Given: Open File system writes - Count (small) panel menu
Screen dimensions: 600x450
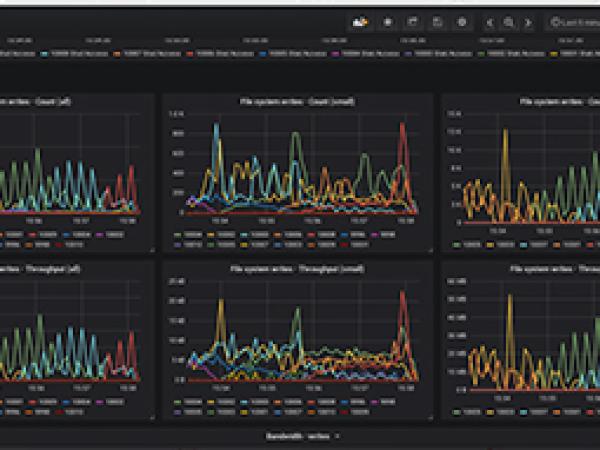Looking at the screenshot, I should click(297, 101).
